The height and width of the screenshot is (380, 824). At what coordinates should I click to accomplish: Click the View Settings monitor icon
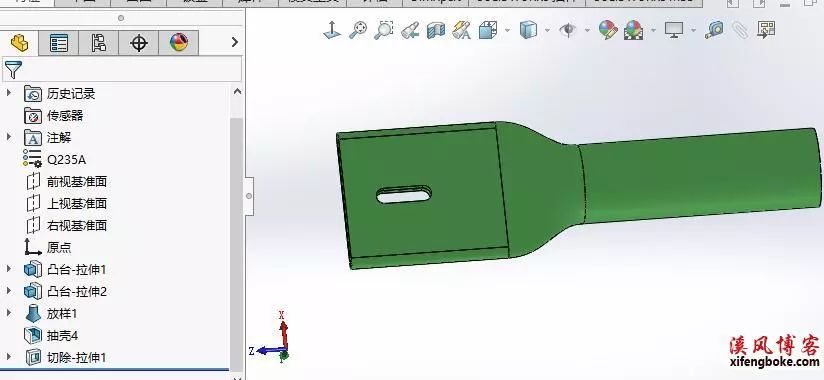(x=674, y=30)
